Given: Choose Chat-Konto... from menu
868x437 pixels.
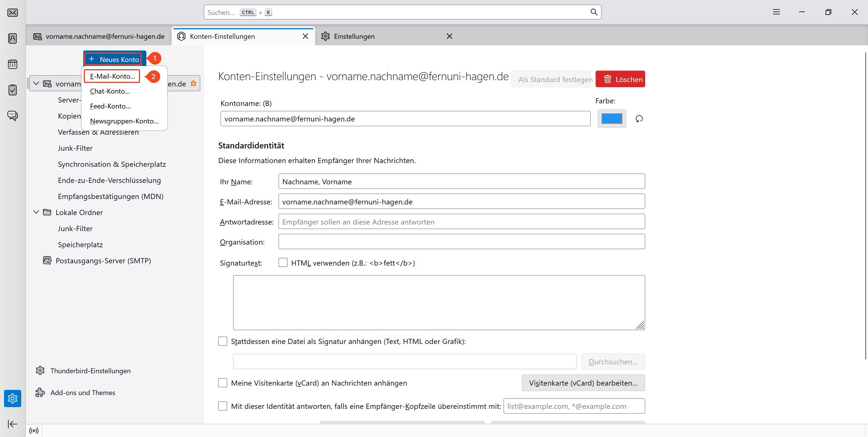Looking at the screenshot, I should (110, 91).
